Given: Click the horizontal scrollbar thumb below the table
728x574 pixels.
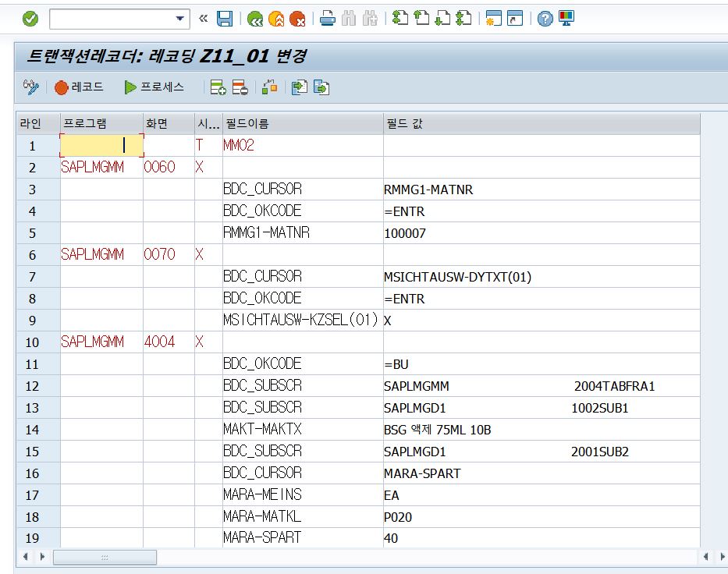Looking at the screenshot, I should click(x=104, y=557).
